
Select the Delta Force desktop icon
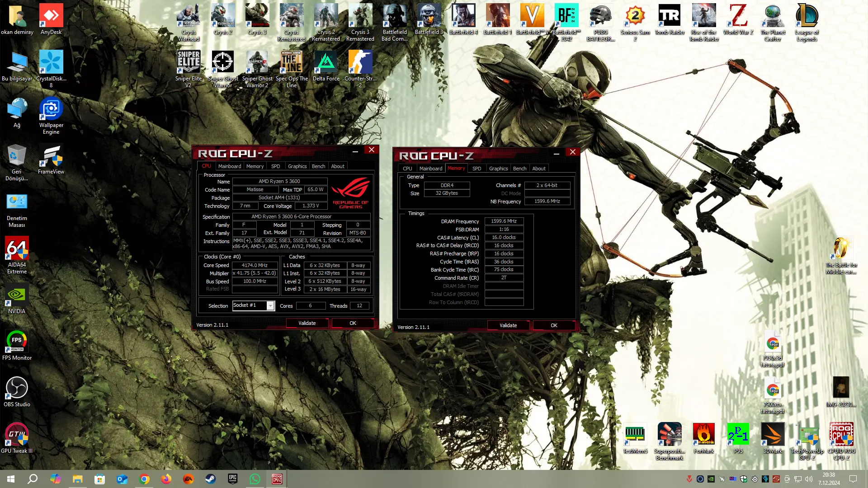(326, 66)
